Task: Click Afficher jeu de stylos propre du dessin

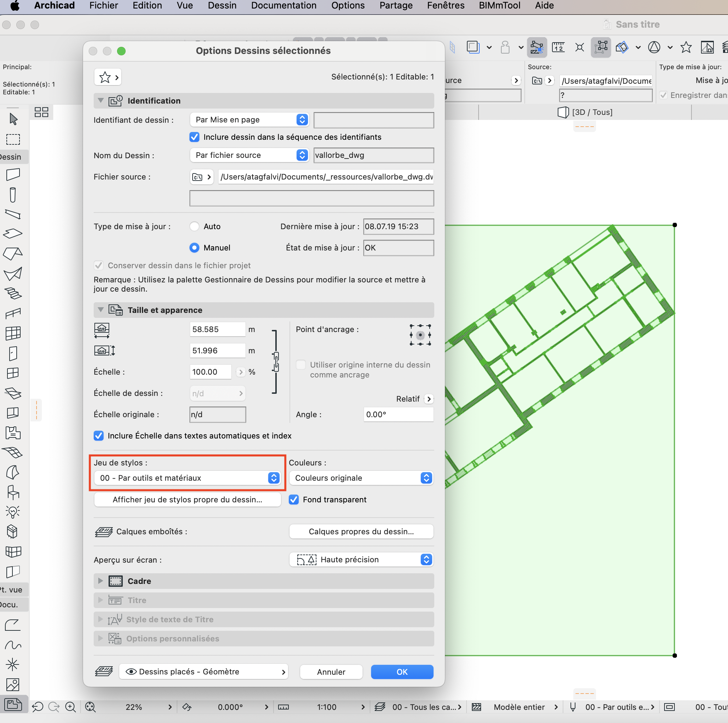Action: click(x=187, y=500)
